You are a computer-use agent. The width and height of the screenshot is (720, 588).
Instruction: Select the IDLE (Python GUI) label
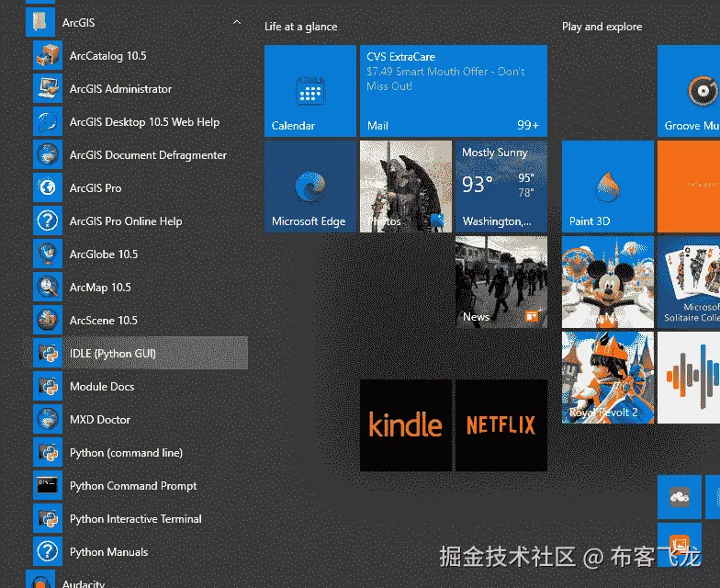tap(112, 354)
